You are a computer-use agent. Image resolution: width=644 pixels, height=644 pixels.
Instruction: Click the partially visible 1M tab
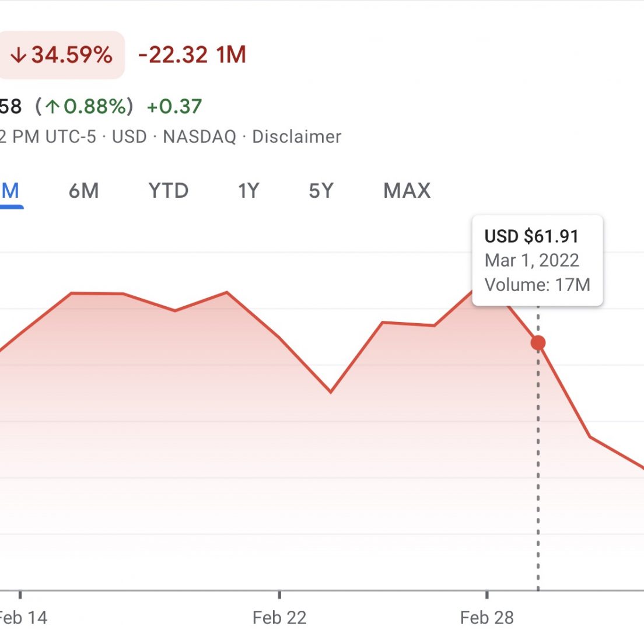(10, 191)
